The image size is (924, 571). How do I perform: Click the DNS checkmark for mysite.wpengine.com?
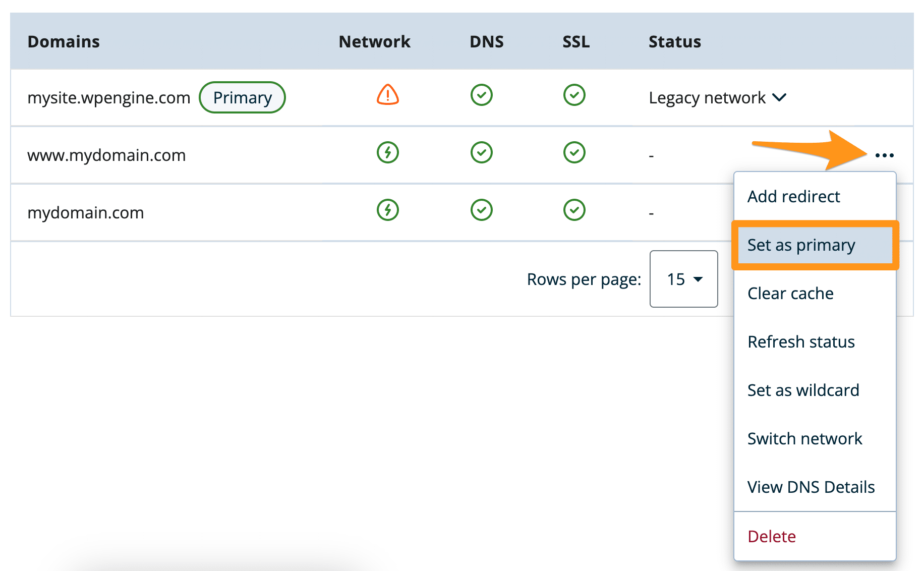481,95
